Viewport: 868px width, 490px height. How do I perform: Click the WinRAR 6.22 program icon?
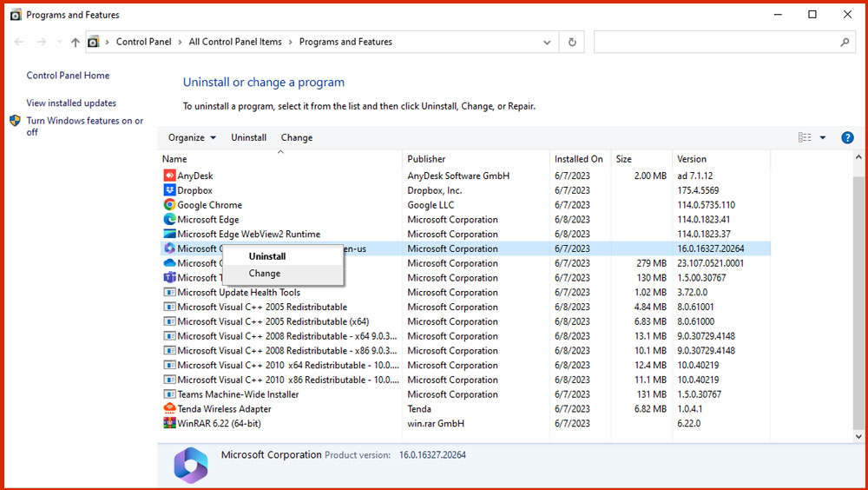coord(169,423)
